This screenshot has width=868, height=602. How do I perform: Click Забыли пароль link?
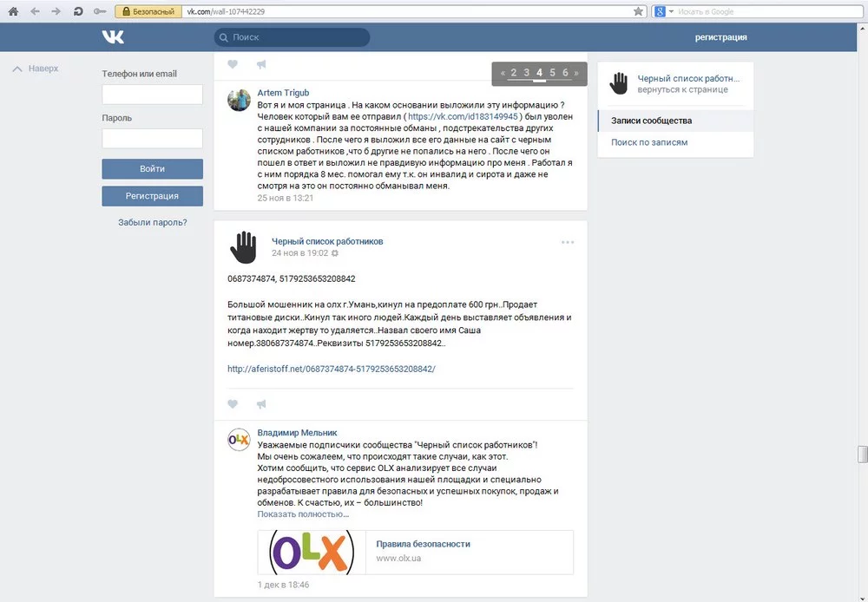(152, 222)
